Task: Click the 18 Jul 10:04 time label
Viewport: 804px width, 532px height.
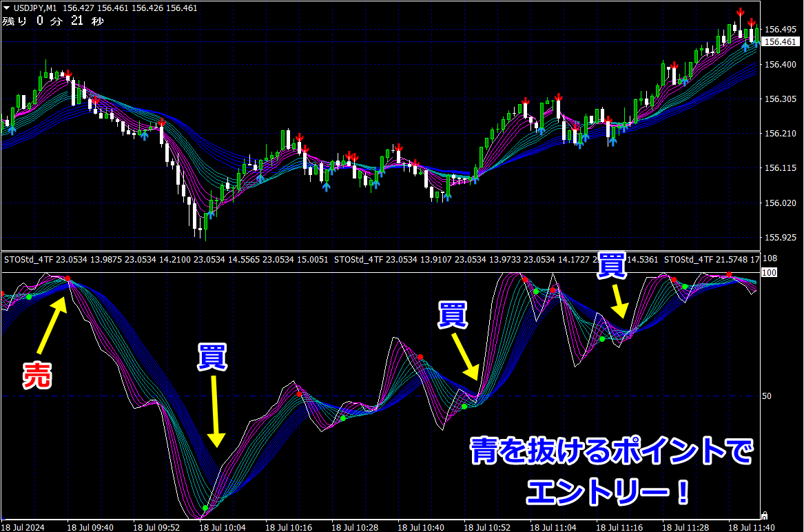Action: coord(223,527)
